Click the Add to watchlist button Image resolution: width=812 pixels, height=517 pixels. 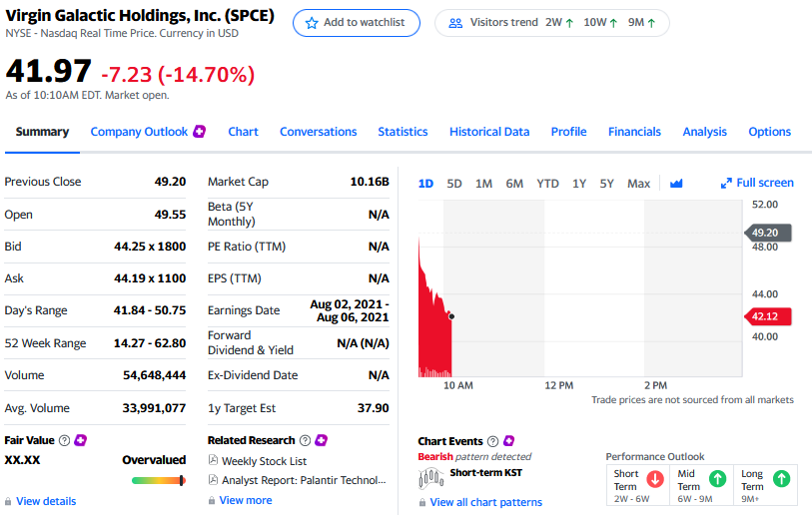coord(357,23)
